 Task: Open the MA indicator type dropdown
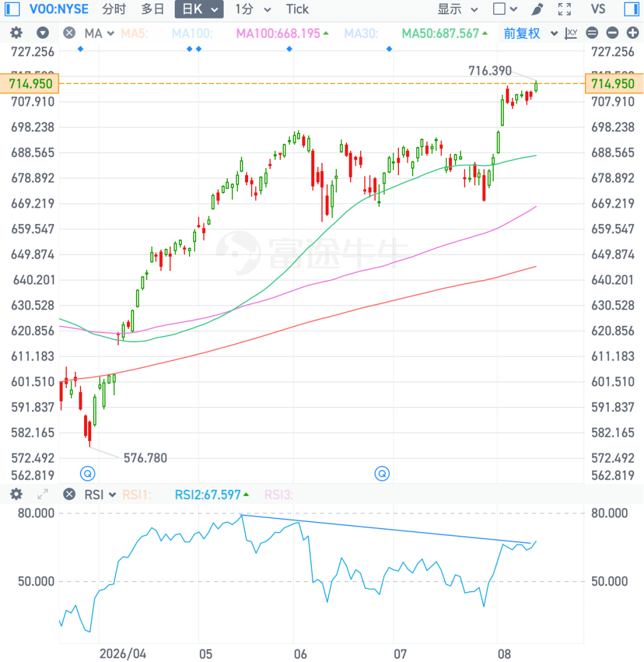point(100,33)
